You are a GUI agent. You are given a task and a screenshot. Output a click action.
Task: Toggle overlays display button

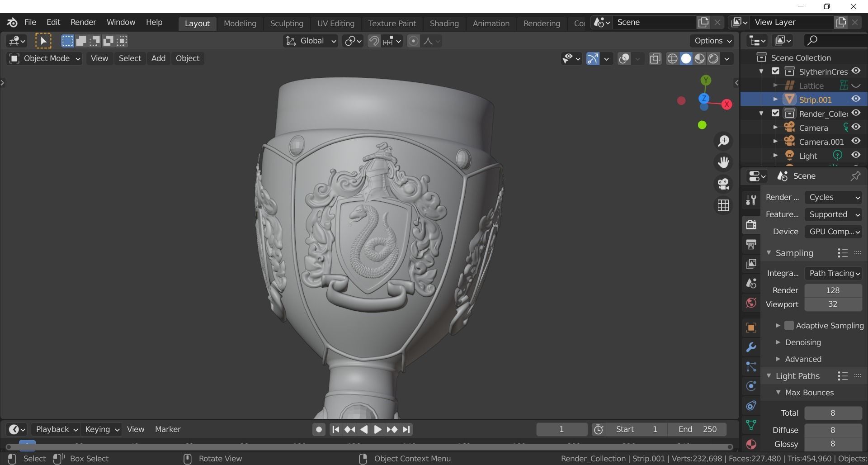(624, 59)
